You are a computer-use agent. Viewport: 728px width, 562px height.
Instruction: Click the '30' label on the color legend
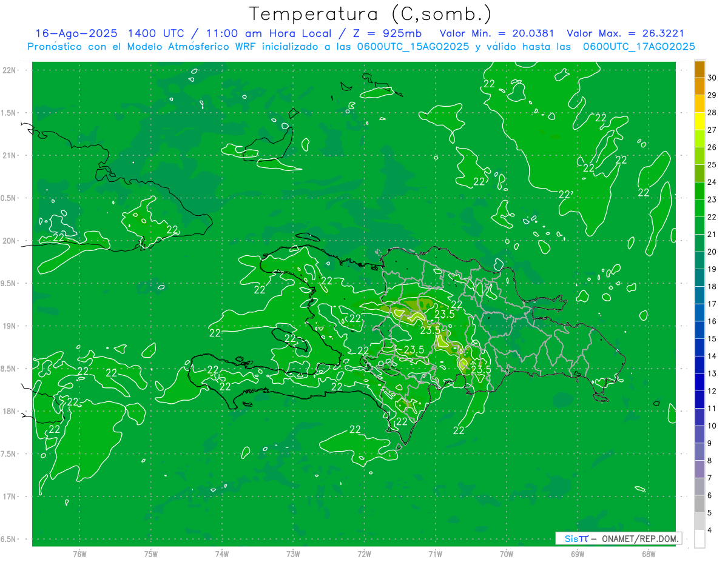[x=712, y=78]
